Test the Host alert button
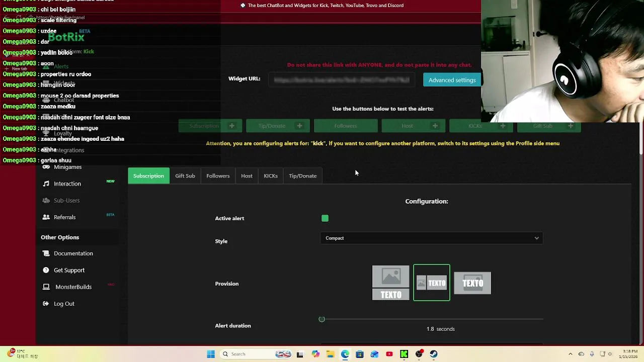This screenshot has width=644, height=362. click(x=413, y=126)
